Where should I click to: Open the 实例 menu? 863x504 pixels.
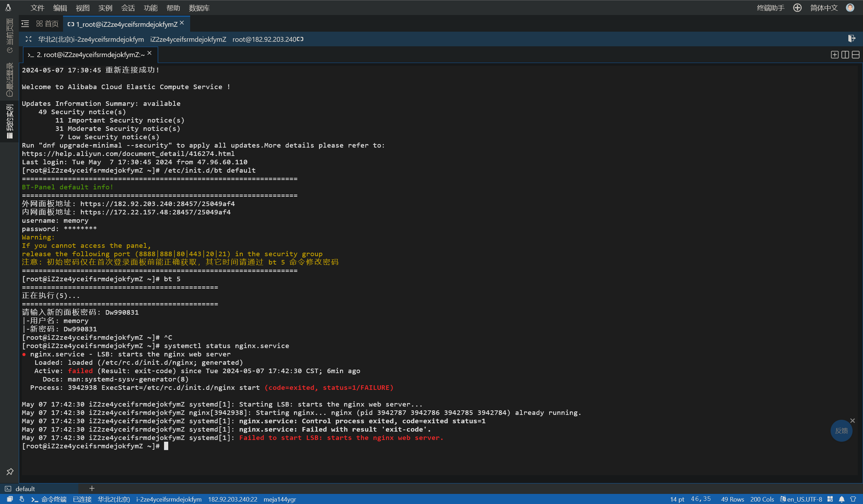click(105, 8)
